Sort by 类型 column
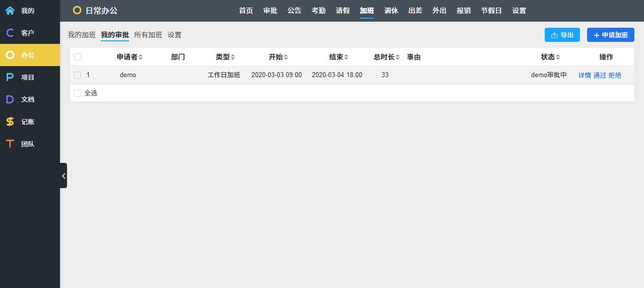 pos(225,57)
